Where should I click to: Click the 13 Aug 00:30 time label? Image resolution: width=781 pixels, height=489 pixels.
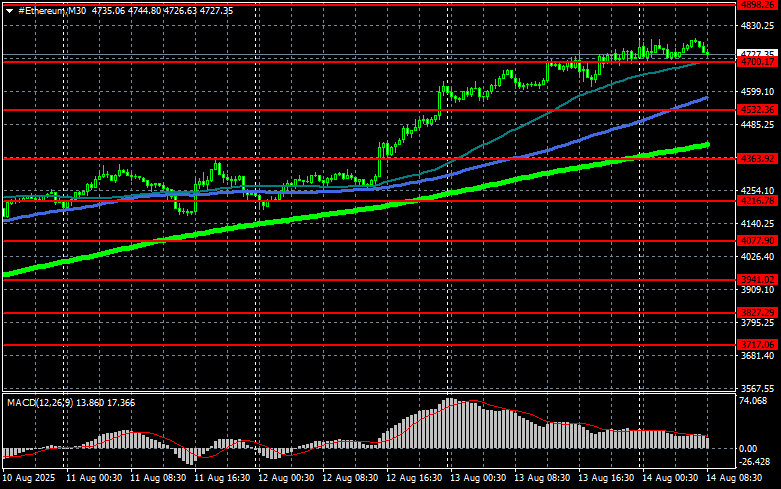[x=478, y=478]
